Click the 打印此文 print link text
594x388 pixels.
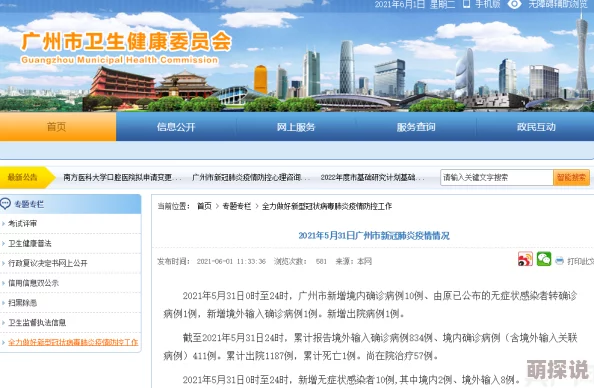click(580, 261)
